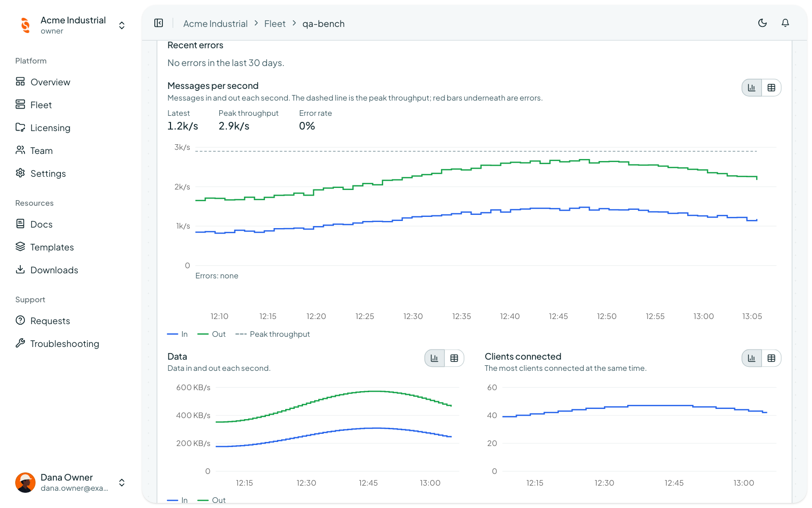Open notifications bell icon
The height and width of the screenshot is (508, 812).
click(x=785, y=23)
